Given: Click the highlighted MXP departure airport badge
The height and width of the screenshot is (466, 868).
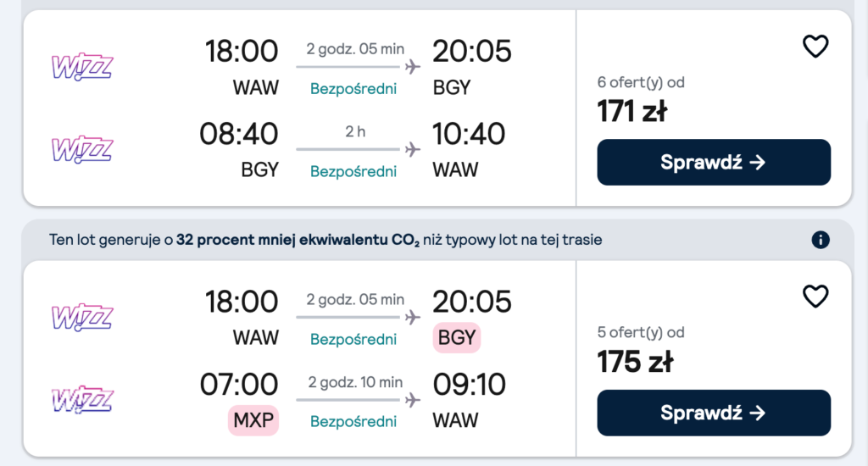Looking at the screenshot, I should coord(253,420).
